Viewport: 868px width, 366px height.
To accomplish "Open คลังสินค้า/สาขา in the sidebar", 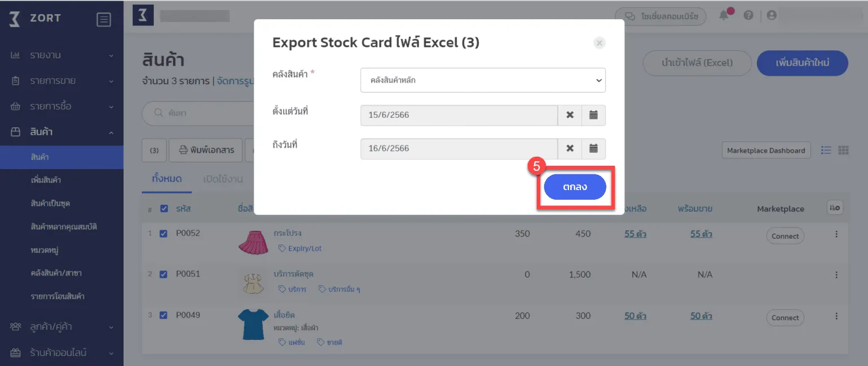I will tap(57, 273).
